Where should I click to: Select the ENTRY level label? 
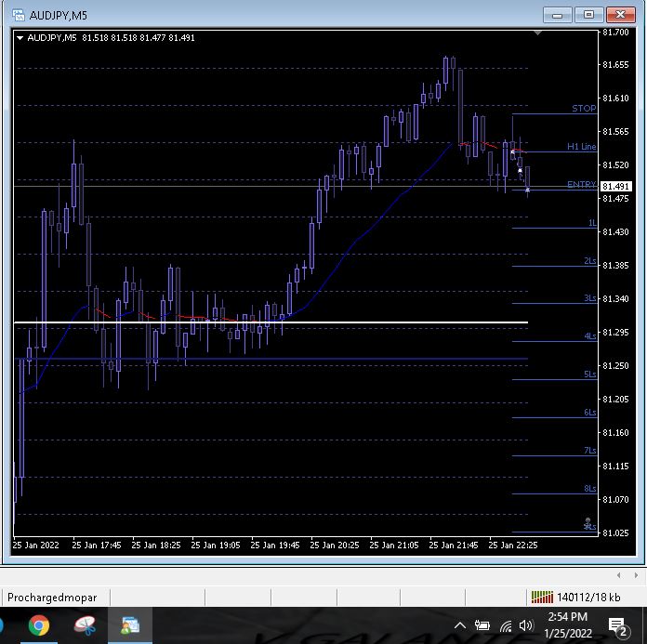click(581, 184)
